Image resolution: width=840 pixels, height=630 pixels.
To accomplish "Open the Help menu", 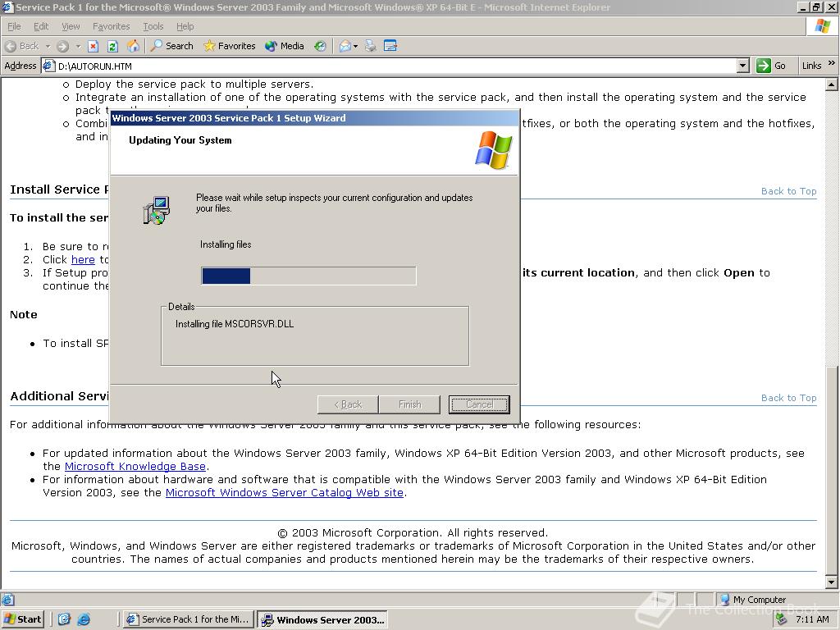I will 185,26.
